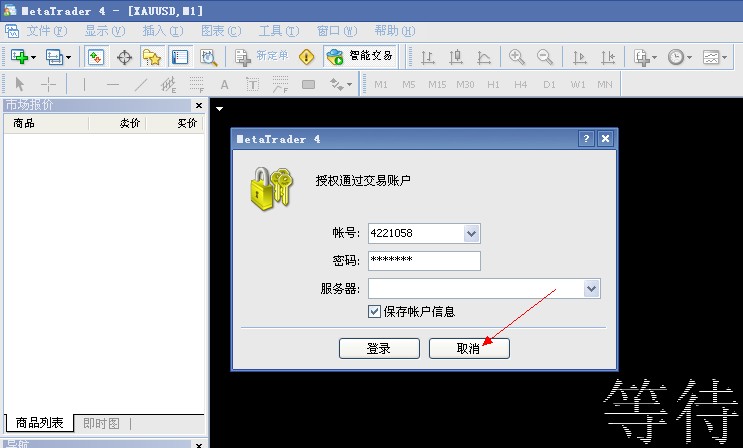
Task: Toggle the 保存帐户信息 checkbox
Action: (x=375, y=311)
